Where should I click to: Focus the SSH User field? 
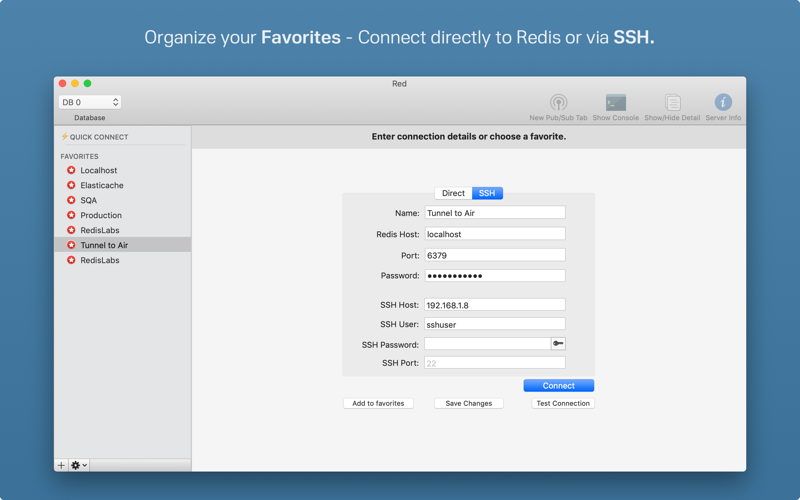pyautogui.click(x=495, y=324)
